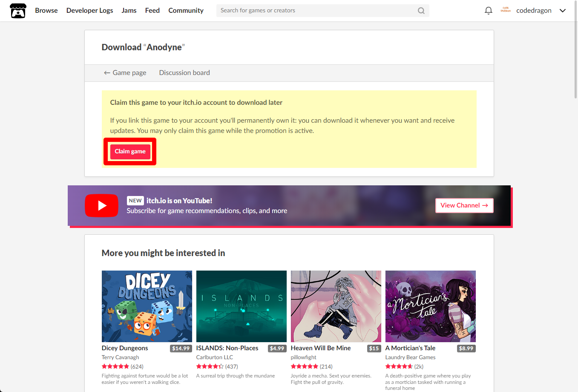Open the View Channel button
Viewport: 578px width, 392px height.
click(x=464, y=205)
